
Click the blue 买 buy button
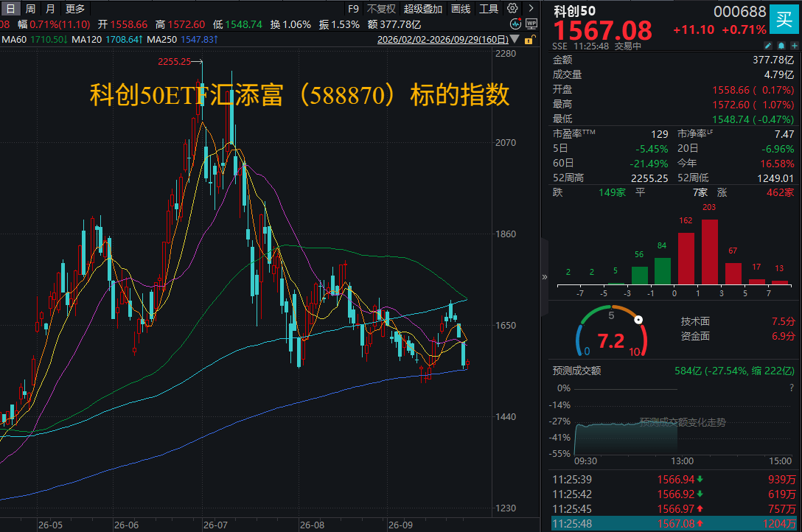tap(784, 19)
